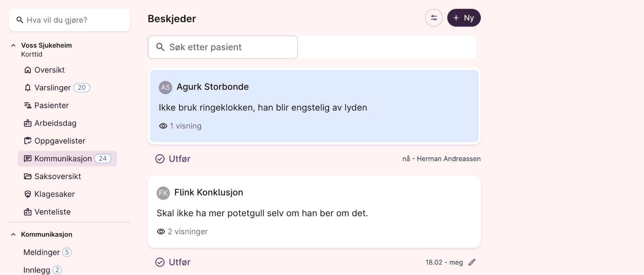The width and height of the screenshot is (644, 275).
Task: Click the pencil edit icon on the 18.02 message
Action: coord(472,262)
